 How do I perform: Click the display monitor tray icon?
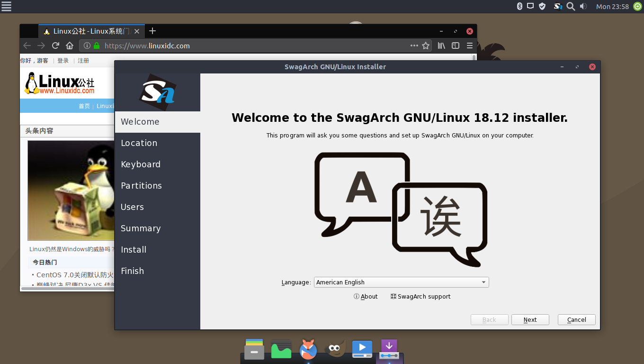point(530,6)
